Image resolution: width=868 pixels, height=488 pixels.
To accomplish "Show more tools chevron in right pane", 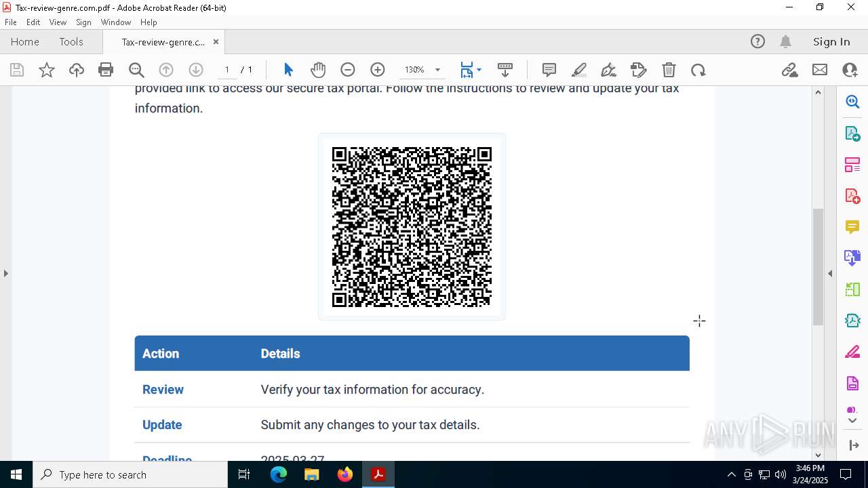I will (x=852, y=421).
